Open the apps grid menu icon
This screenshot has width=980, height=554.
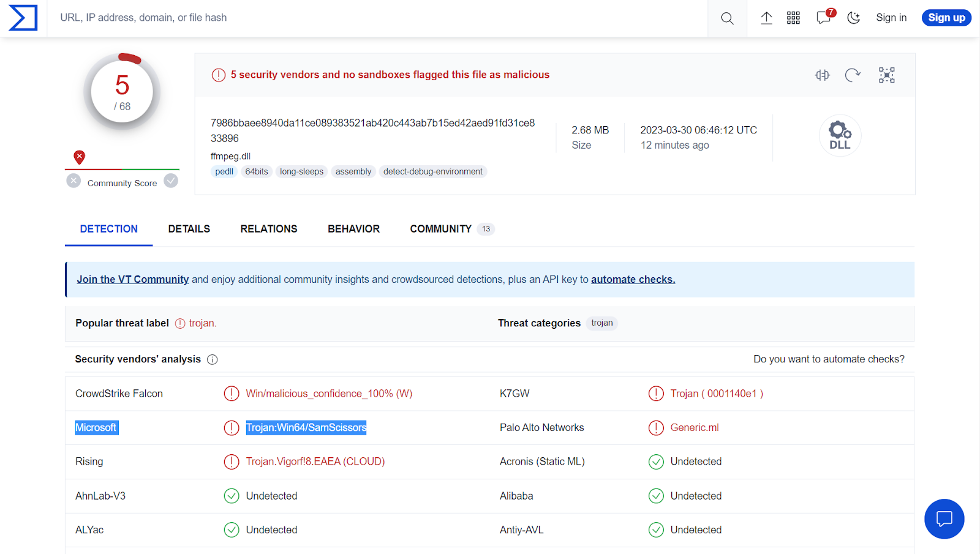point(793,18)
